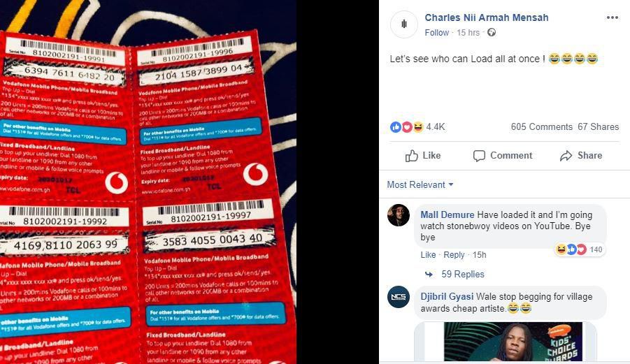Open the three-dot post options menu
Screen dimensions: 630x364
(x=613, y=17)
